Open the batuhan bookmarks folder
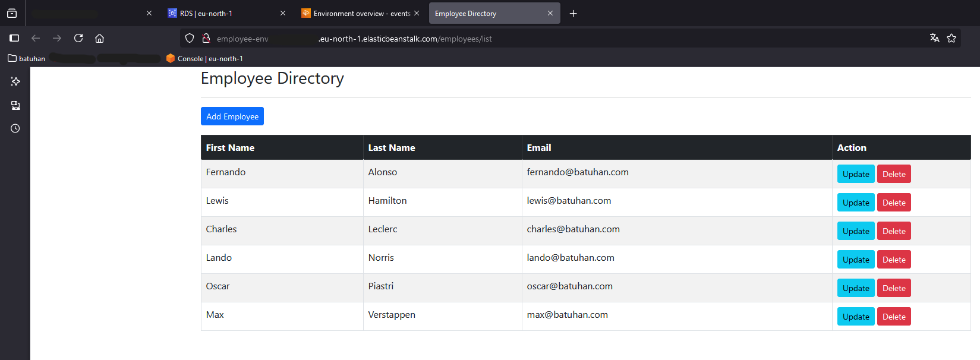This screenshot has width=980, height=360. pos(27,58)
